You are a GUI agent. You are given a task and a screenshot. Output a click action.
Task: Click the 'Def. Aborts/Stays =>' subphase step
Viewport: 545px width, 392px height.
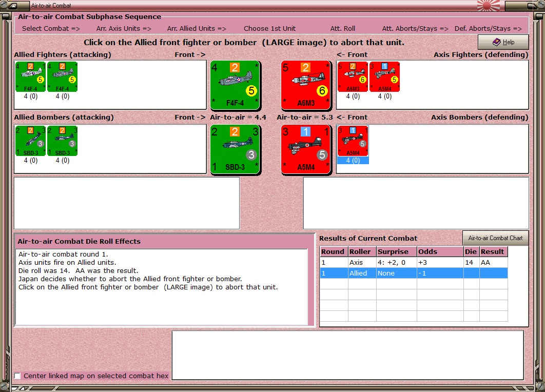coord(488,29)
